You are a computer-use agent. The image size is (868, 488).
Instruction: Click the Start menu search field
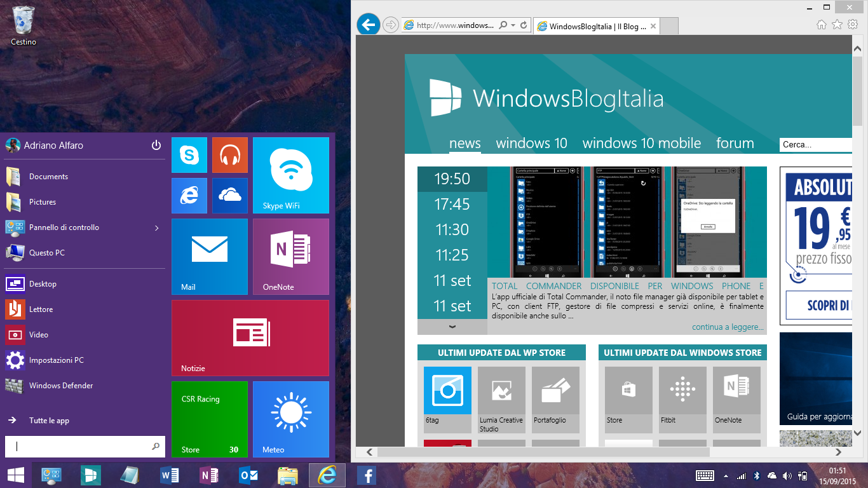[x=85, y=447]
